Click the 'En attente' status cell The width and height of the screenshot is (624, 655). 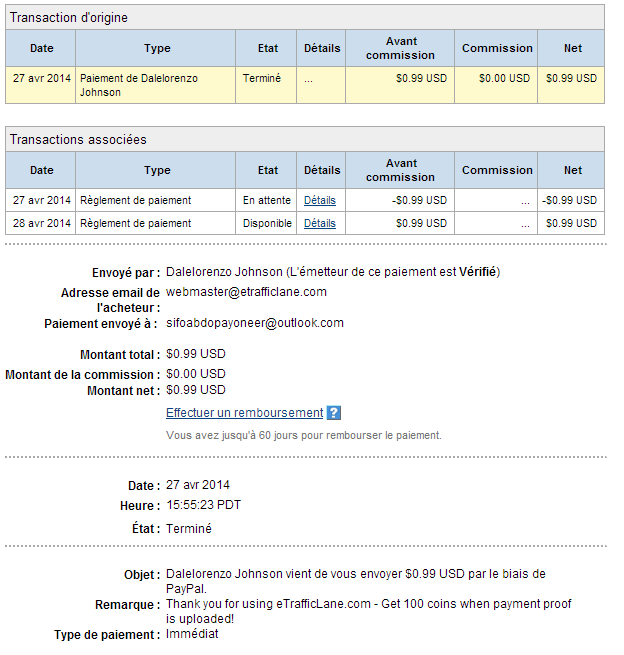[x=266, y=200]
